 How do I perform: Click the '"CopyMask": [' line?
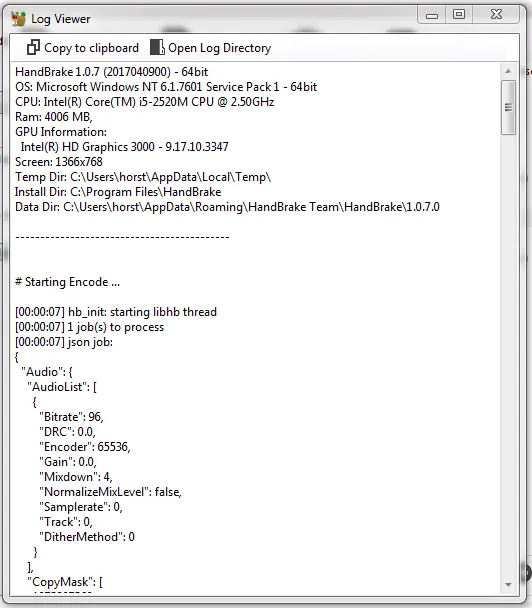65,582
